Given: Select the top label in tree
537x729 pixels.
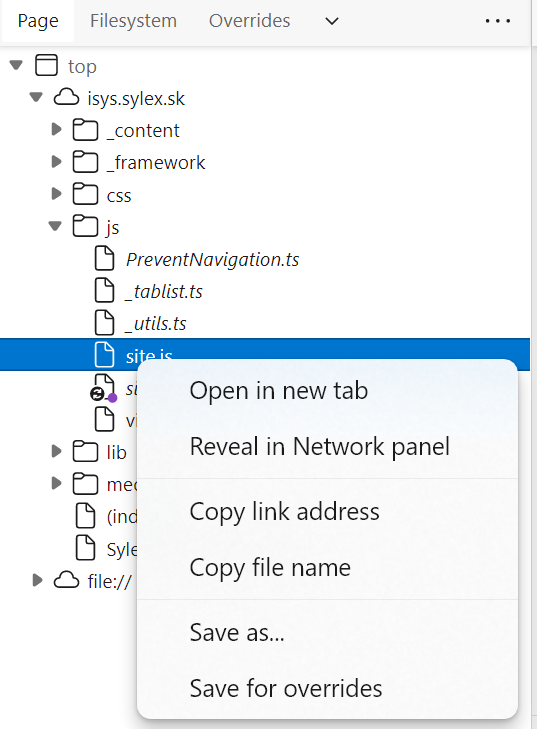Looking at the screenshot, I should tap(82, 66).
